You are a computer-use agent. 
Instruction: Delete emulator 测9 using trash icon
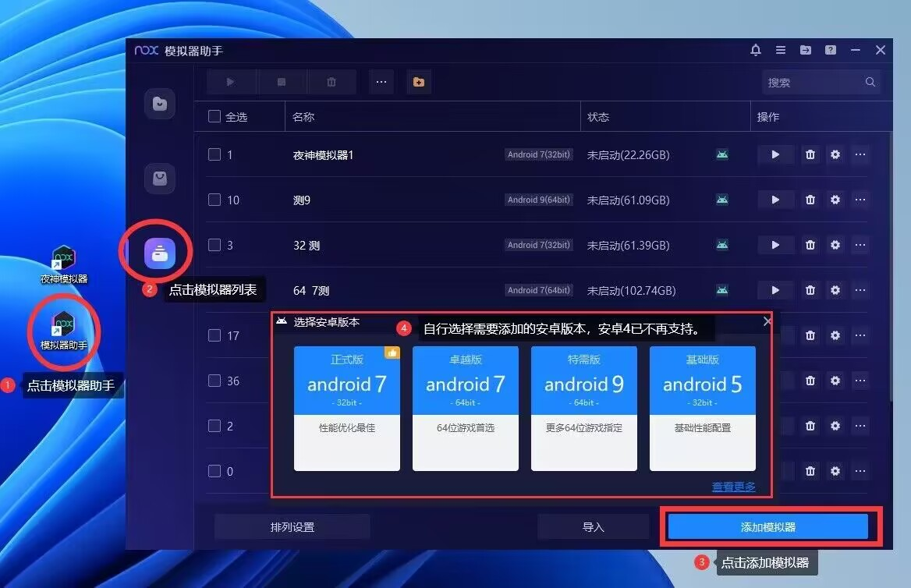[x=810, y=200]
